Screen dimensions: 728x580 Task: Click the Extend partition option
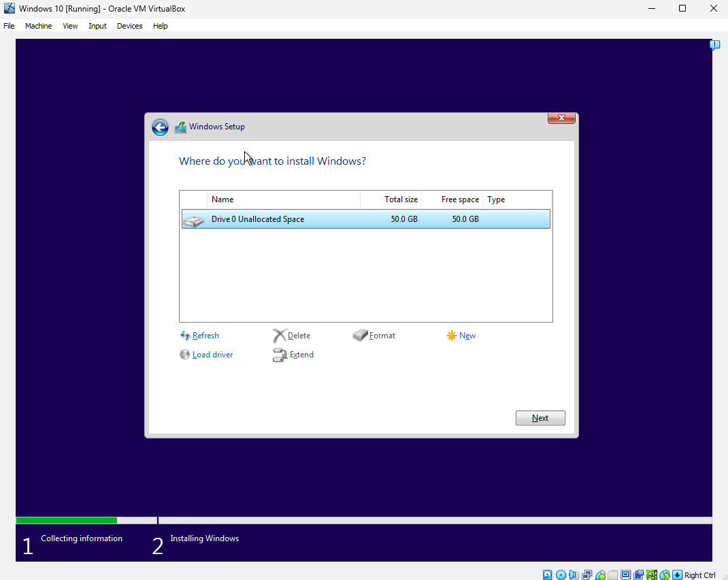click(x=293, y=355)
